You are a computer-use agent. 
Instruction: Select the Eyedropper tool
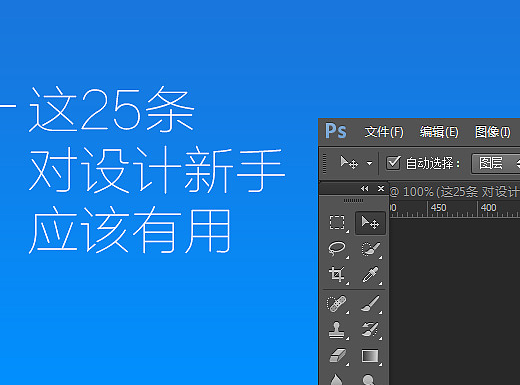point(370,275)
